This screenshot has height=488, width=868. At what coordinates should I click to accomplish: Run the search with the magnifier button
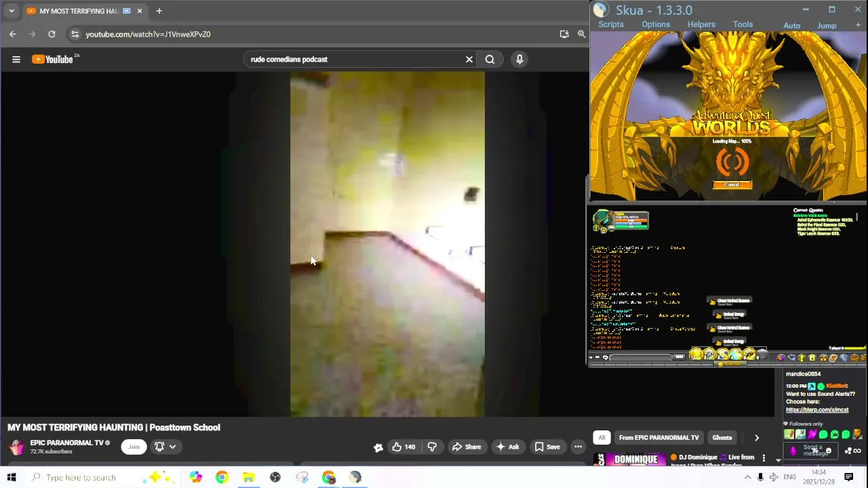pyautogui.click(x=490, y=60)
